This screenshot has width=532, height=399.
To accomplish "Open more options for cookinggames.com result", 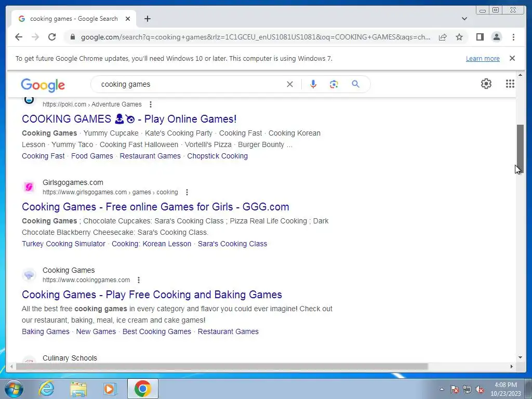I will tap(138, 280).
